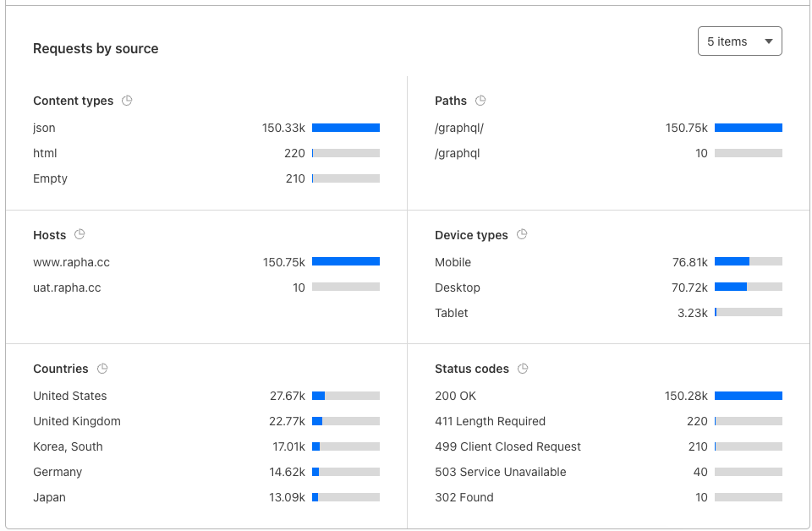Viewport: 812px width, 531px height.
Task: Click the Desktop device type bar
Action: (x=748, y=287)
